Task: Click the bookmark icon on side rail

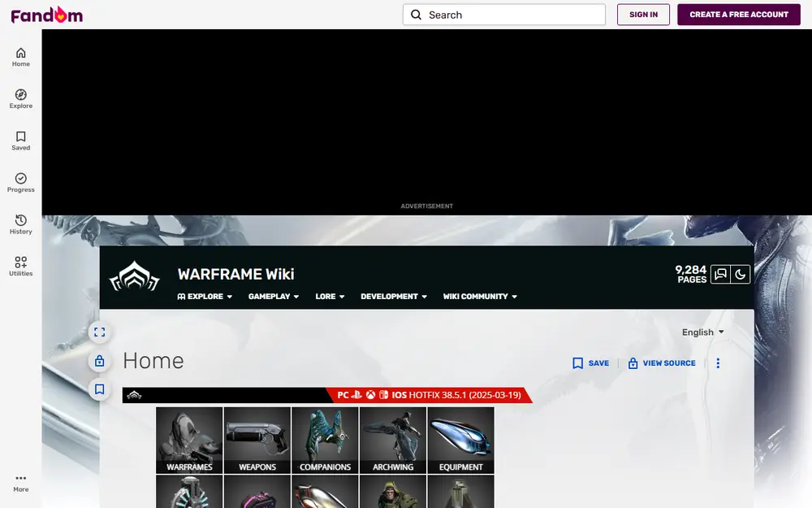Action: [99, 389]
